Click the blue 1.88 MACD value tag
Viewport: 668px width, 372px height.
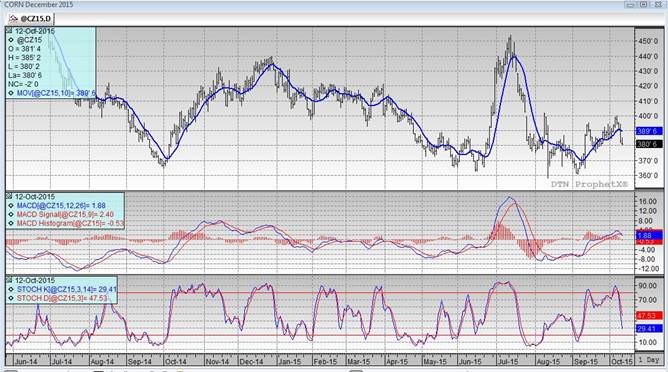click(x=649, y=235)
